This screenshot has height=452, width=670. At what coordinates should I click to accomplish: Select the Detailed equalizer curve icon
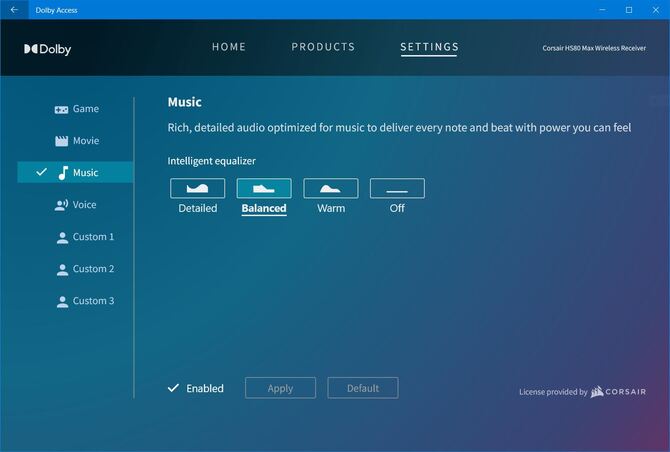pyautogui.click(x=197, y=188)
